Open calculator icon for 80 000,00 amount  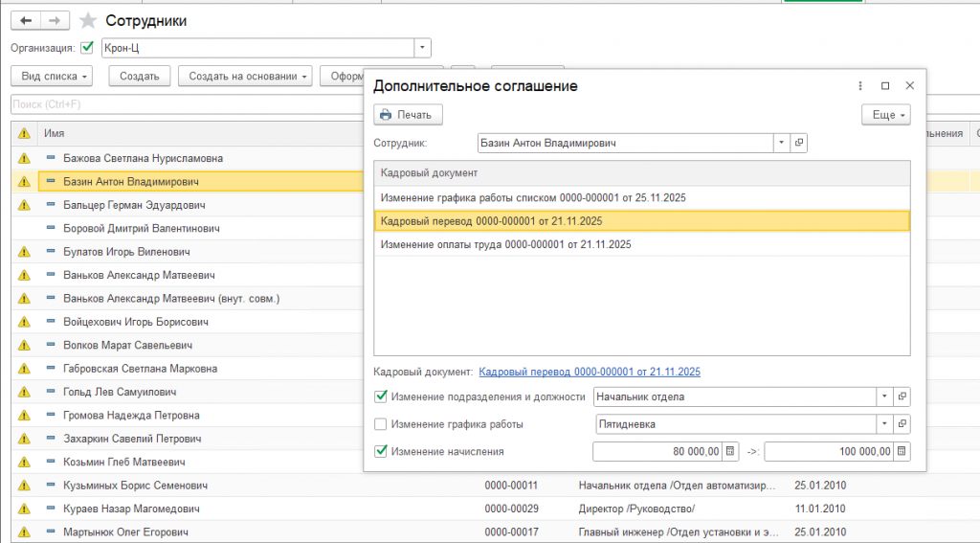coord(730,451)
